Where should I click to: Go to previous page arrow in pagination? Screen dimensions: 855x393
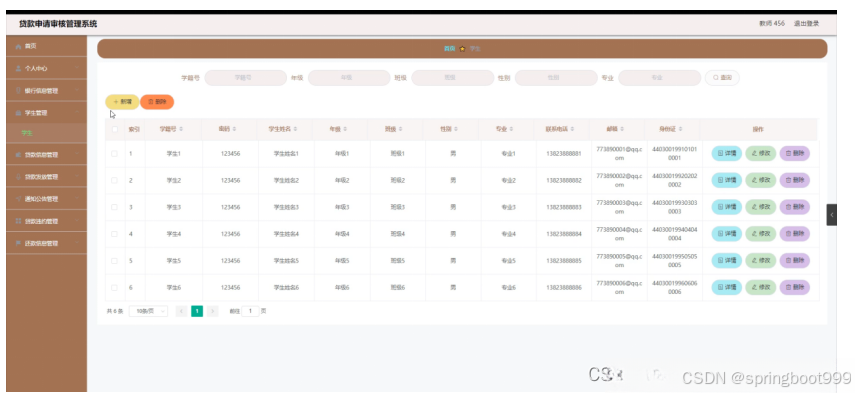[x=182, y=311]
